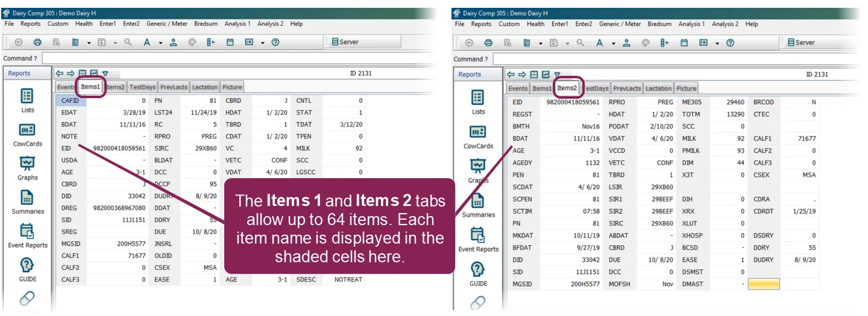Screen dimensions: 868x316
Task: Open Summaries in right window sidebar
Action: (478, 205)
